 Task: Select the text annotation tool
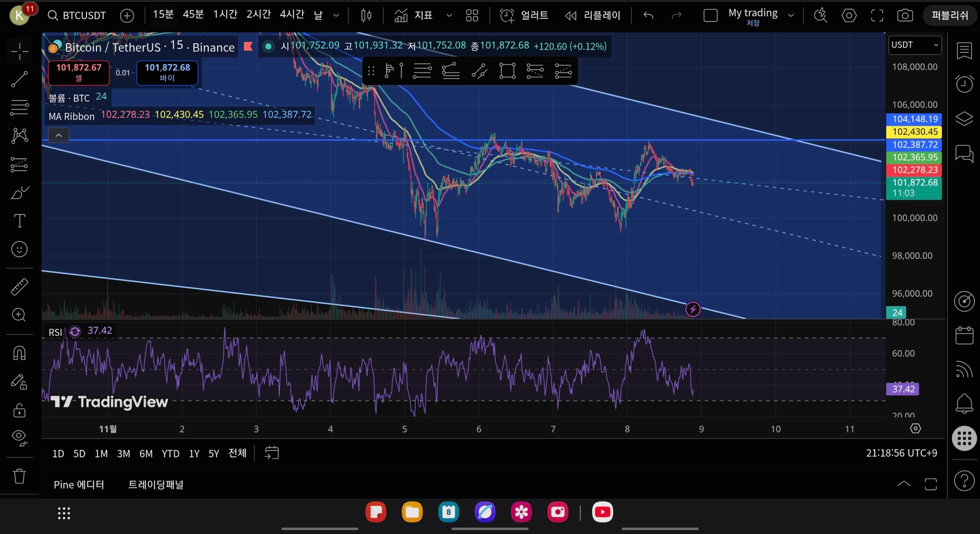[x=19, y=221]
